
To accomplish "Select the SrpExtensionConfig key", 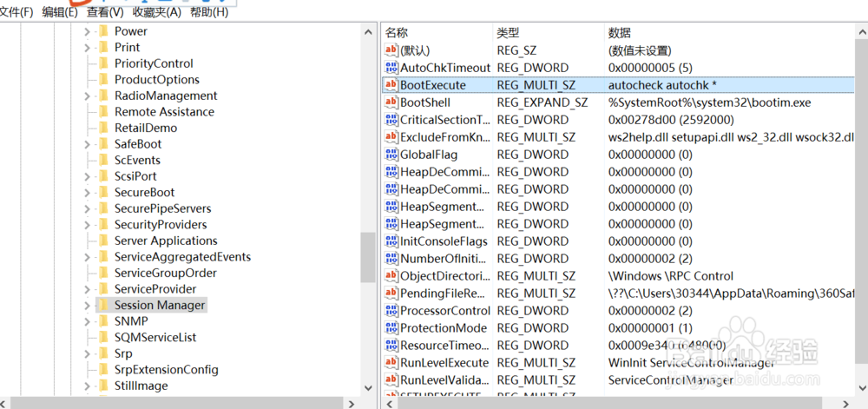I will tap(166, 369).
